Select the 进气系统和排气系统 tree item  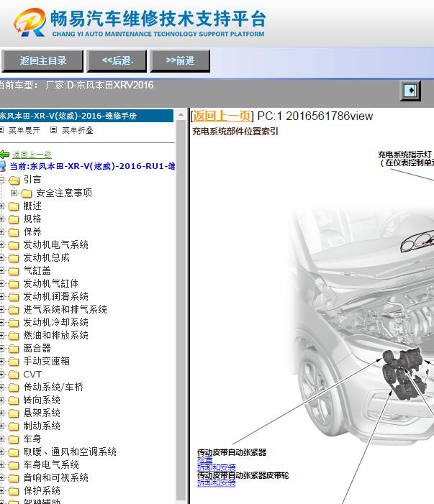[65, 309]
